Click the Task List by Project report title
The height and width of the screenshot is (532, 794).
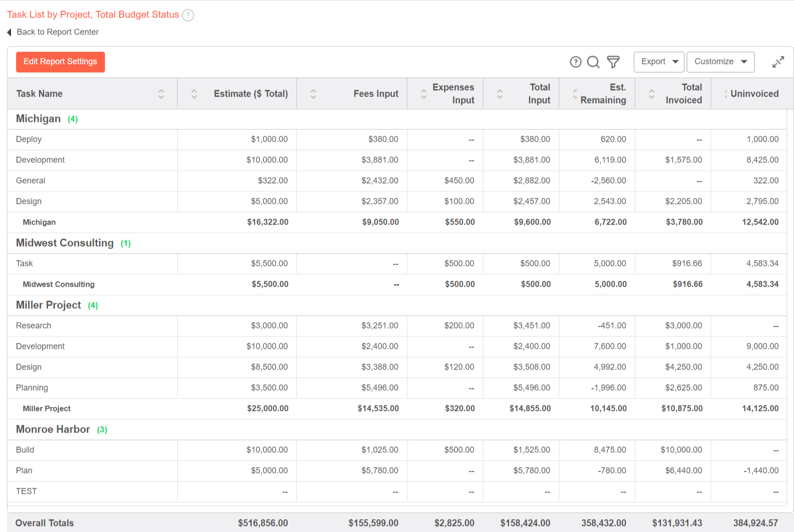click(x=93, y=15)
